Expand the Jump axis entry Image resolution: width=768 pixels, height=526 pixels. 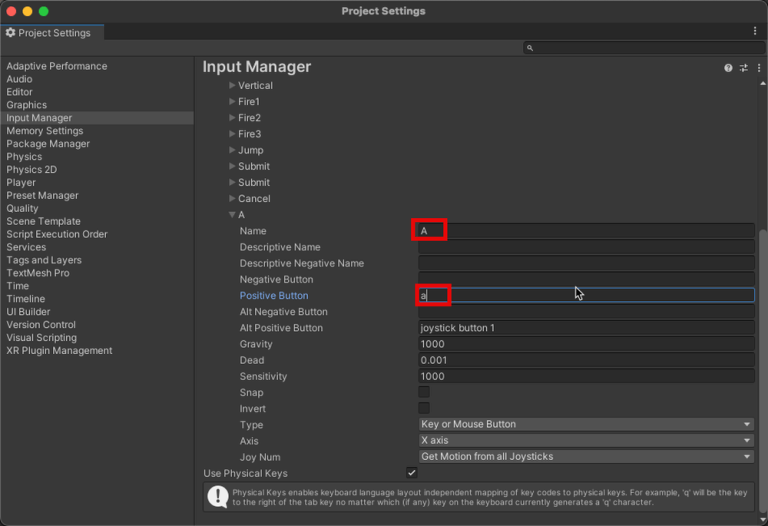click(x=232, y=150)
